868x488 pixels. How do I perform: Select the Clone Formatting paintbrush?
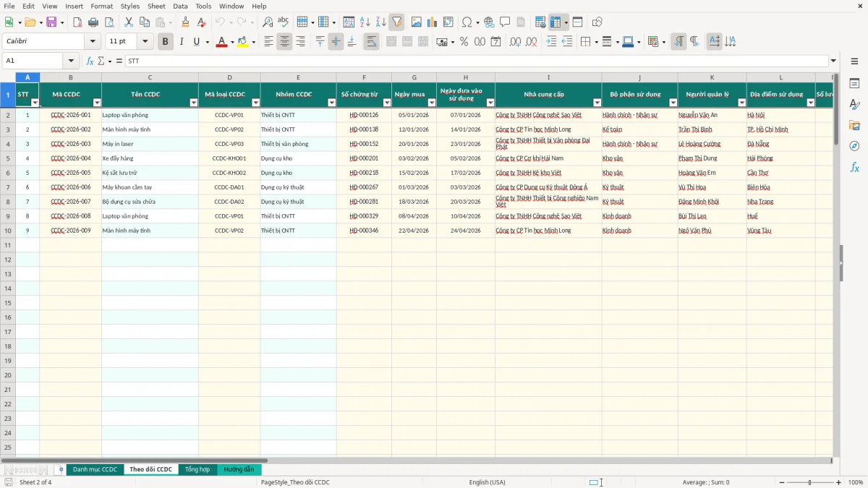186,22
